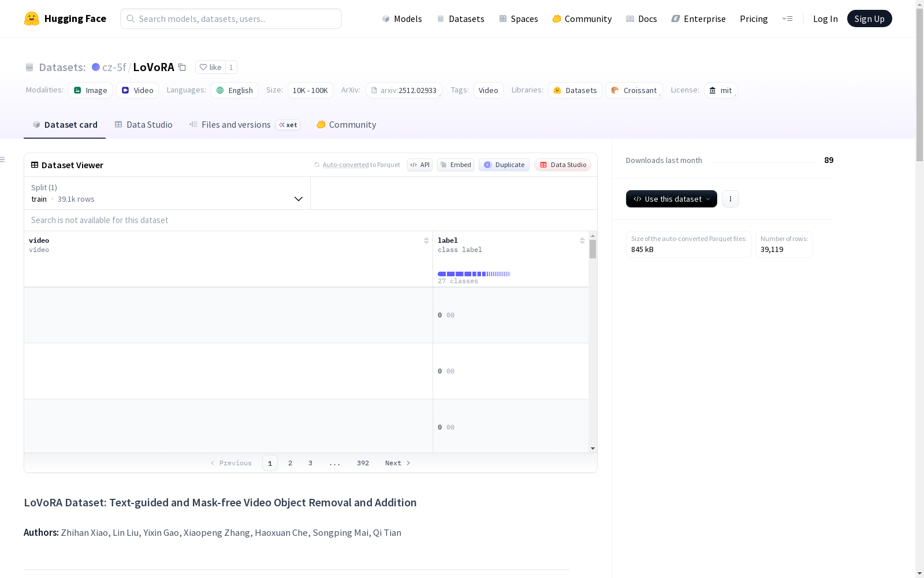The height and width of the screenshot is (578, 924).
Task: Like the LoVoRA dataset
Action: pyautogui.click(x=210, y=67)
